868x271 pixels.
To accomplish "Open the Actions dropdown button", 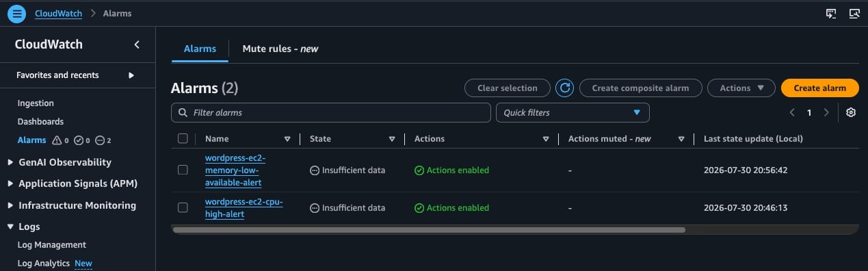I will [x=741, y=88].
